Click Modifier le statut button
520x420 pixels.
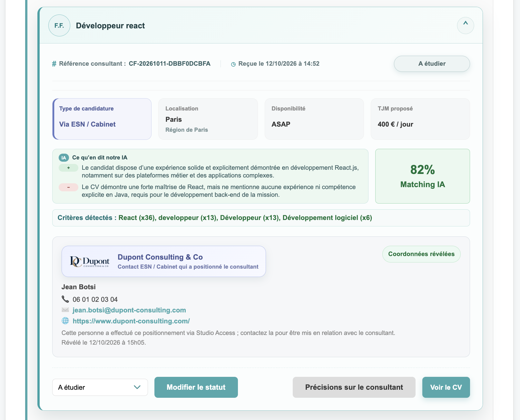(x=196, y=387)
